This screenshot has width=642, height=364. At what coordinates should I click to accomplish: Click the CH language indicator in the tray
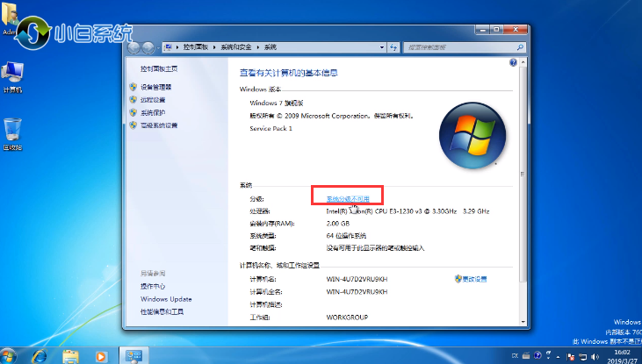[515, 356]
